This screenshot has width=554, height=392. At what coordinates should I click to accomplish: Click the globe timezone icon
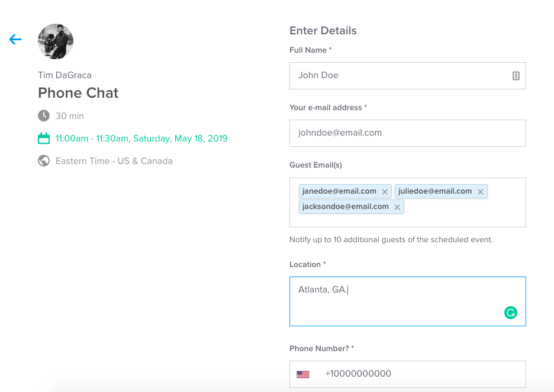pos(44,161)
